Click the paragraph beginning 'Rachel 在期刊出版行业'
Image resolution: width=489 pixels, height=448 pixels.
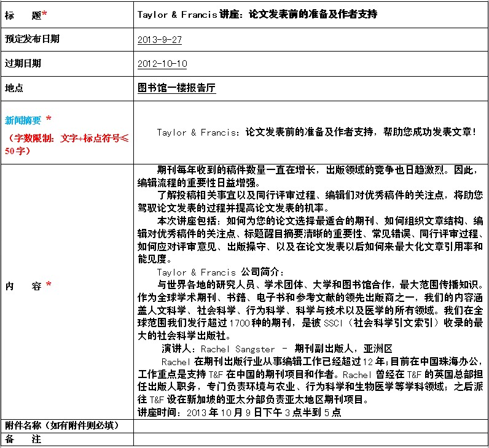310,380
